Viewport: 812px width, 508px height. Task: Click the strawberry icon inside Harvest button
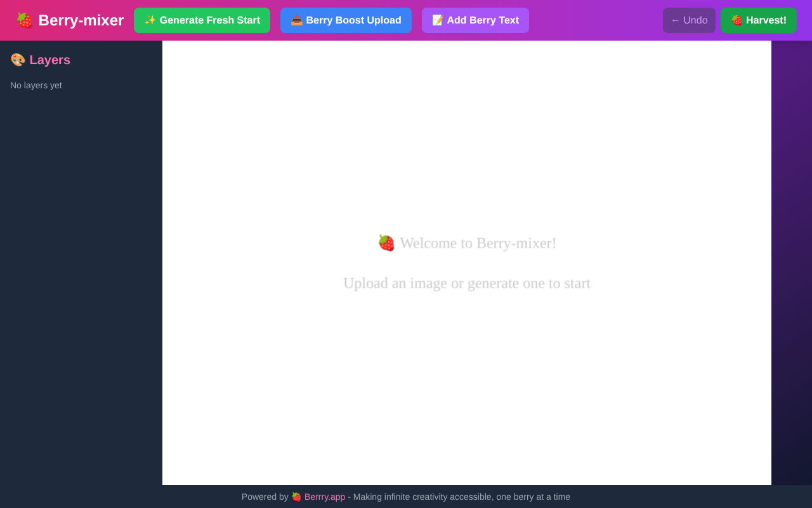click(x=738, y=20)
